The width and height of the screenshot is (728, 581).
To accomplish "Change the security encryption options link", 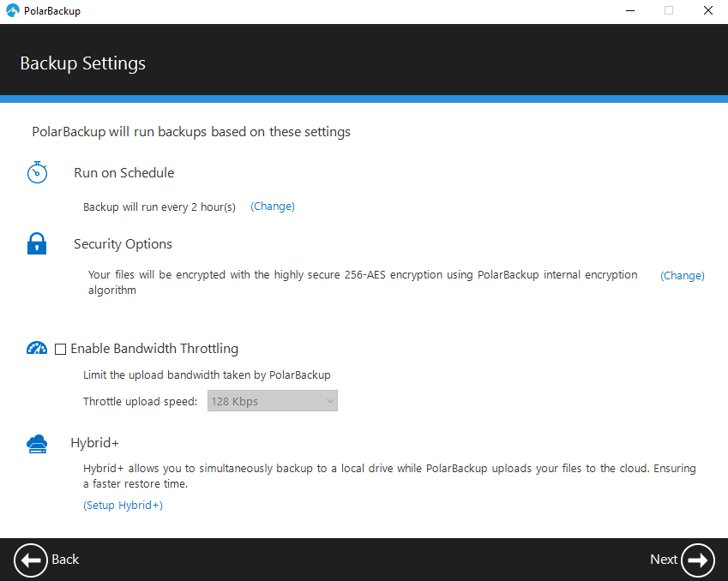I will click(683, 276).
